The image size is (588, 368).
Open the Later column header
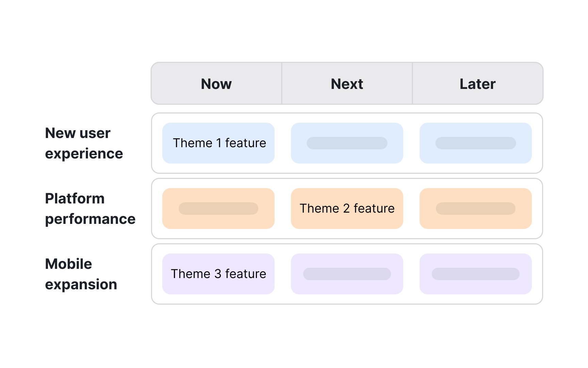point(477,84)
